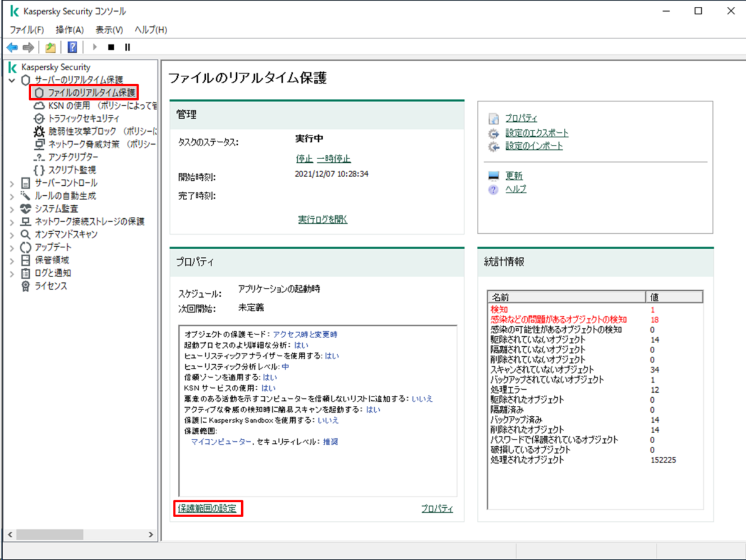Collapse the サーバーのリアルタイム保護 tree node
The width and height of the screenshot is (746, 560).
click(x=12, y=80)
